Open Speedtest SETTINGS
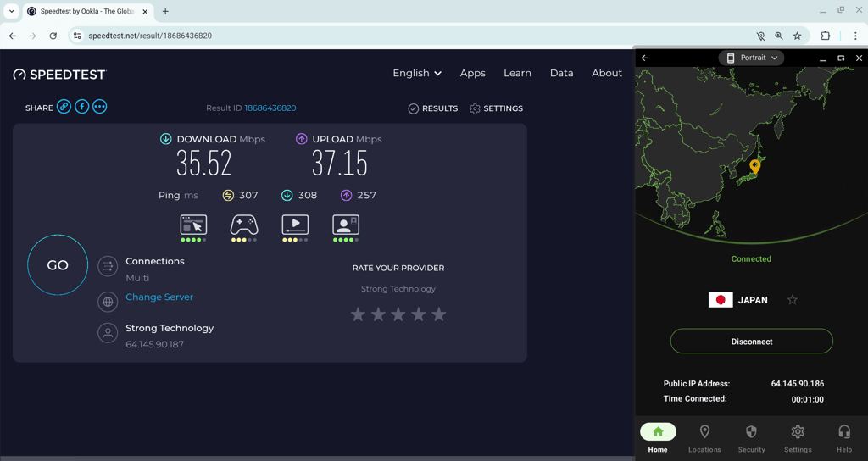Viewport: 868px width, 461px height. 496,108
